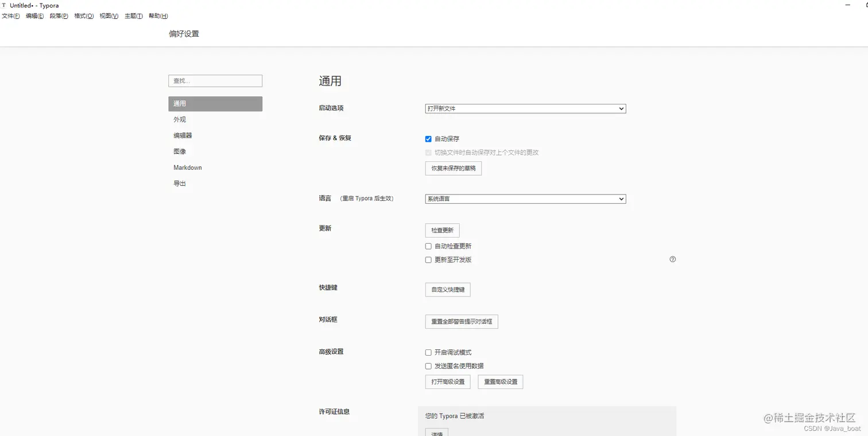The height and width of the screenshot is (436, 868).
Task: Switch to the 外观 settings section
Action: click(180, 119)
